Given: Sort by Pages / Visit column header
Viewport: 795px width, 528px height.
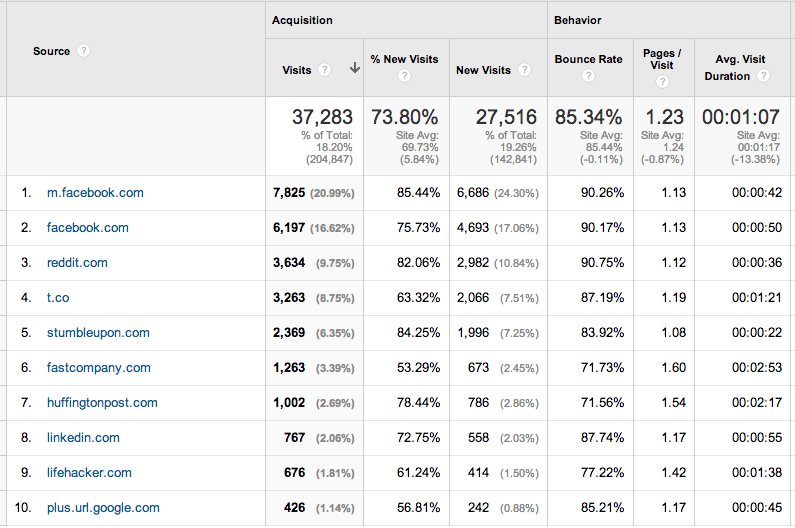Looking at the screenshot, I should click(x=662, y=59).
